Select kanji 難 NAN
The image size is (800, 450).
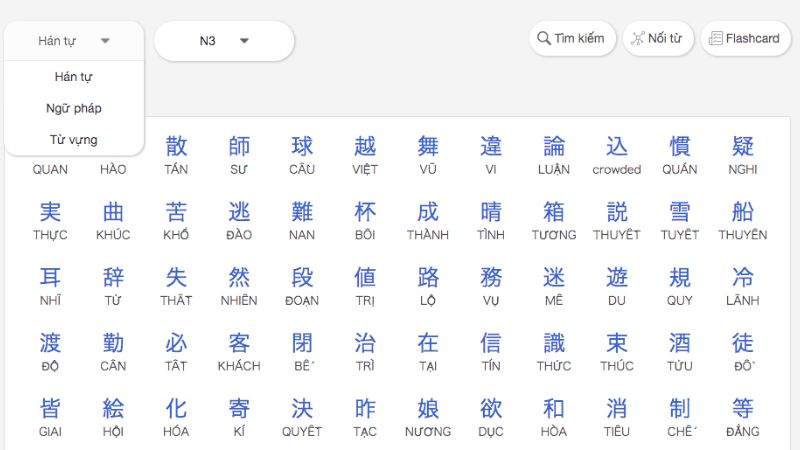tap(302, 221)
